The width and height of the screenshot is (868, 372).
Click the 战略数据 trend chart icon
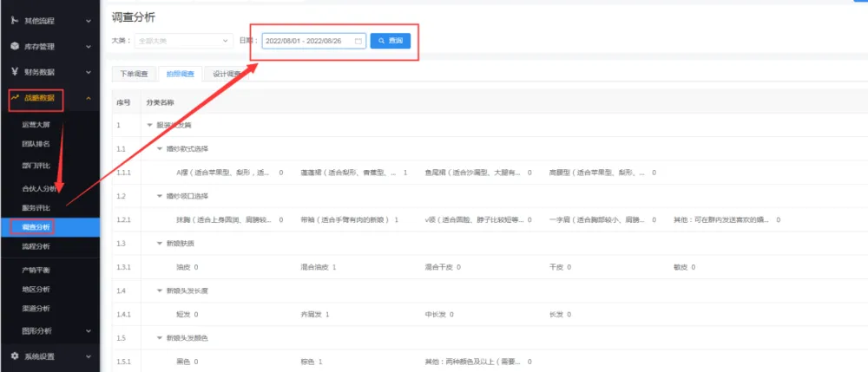(15, 98)
